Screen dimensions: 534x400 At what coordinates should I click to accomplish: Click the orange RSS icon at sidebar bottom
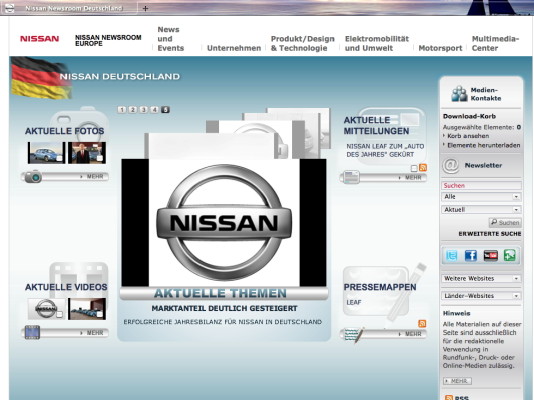point(449,398)
